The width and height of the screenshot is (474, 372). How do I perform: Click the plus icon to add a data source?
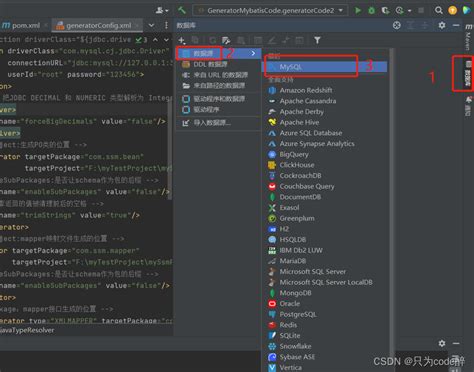[182, 40]
